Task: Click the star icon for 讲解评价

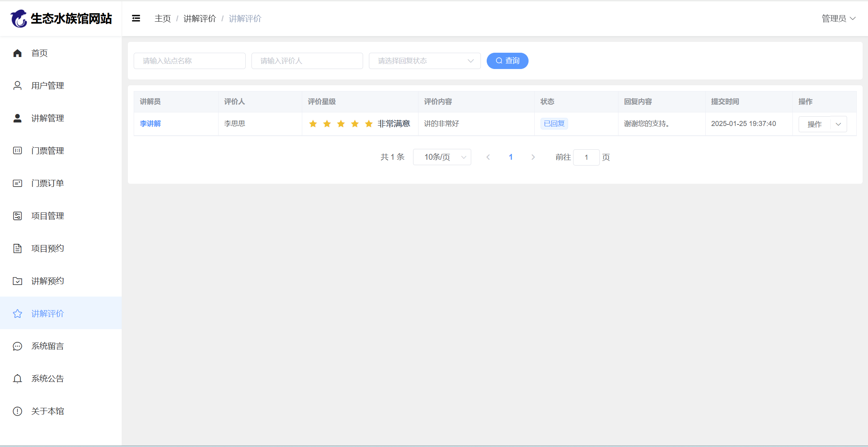Action: (17, 314)
